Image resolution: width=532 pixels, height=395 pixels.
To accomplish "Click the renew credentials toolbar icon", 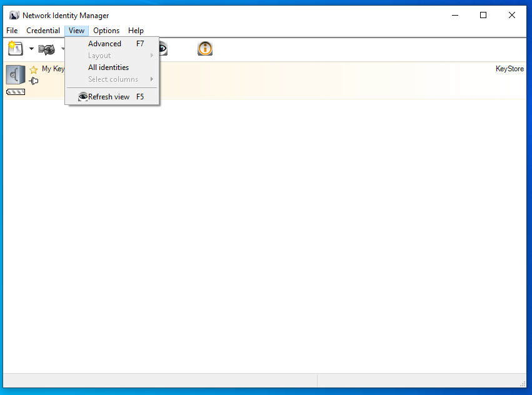I will click(x=47, y=49).
